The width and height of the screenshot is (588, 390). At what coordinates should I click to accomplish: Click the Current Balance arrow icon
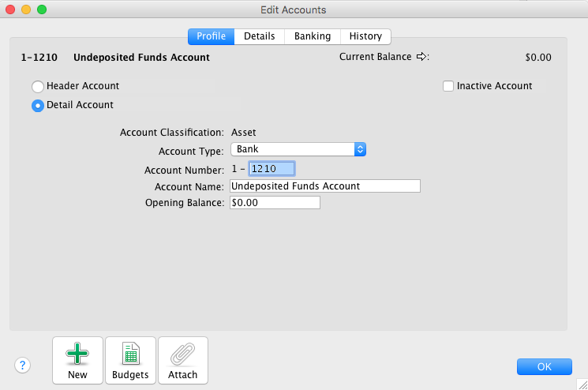click(421, 57)
